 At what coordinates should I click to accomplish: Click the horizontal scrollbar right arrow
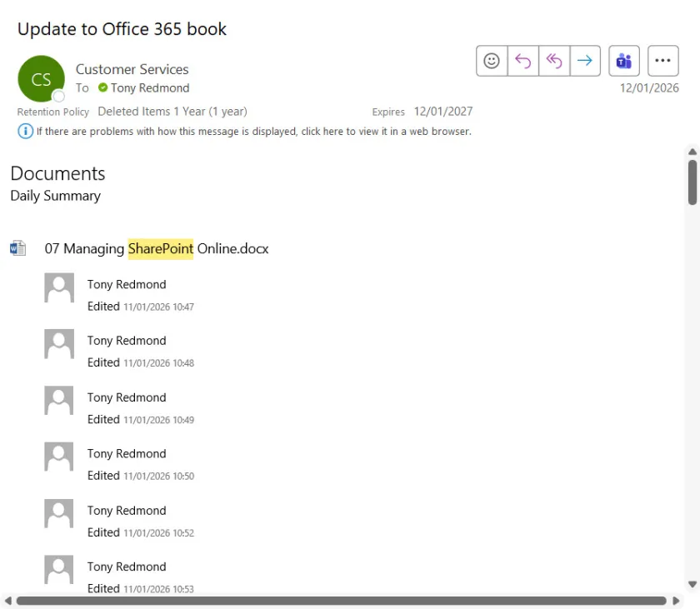[676, 601]
